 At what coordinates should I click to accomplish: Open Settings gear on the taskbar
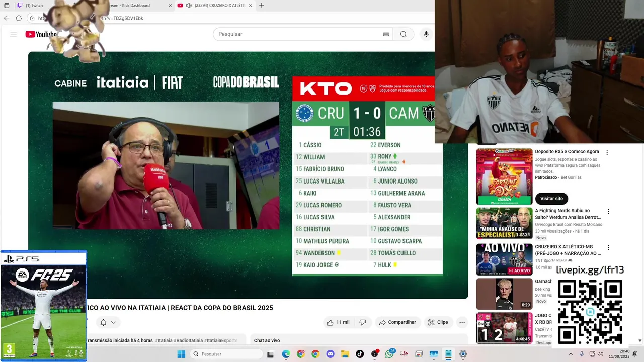(x=463, y=354)
